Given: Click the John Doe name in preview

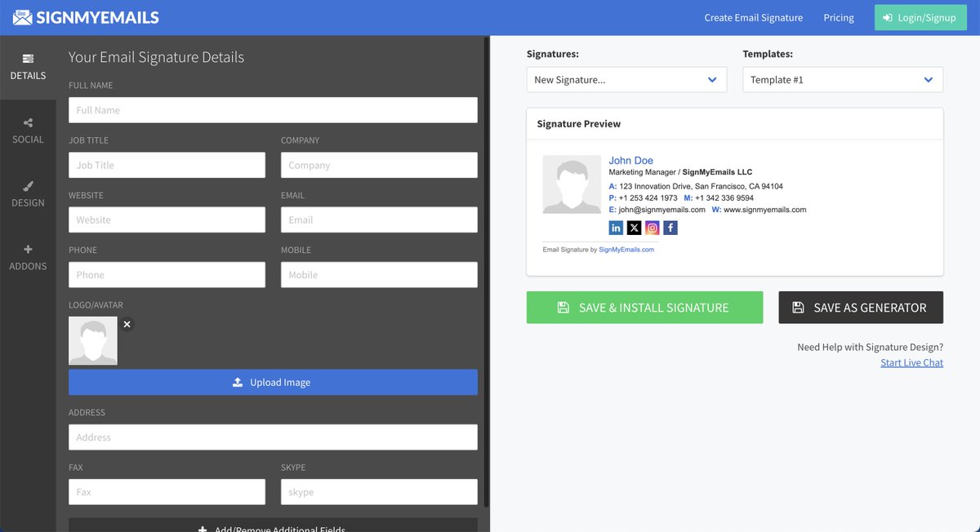Looking at the screenshot, I should (631, 161).
